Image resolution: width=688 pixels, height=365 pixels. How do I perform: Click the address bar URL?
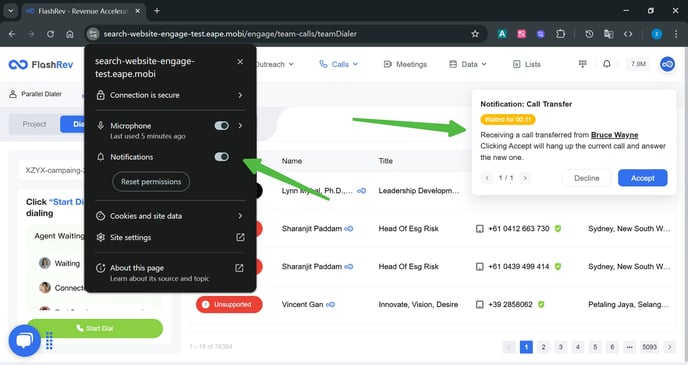tap(230, 34)
